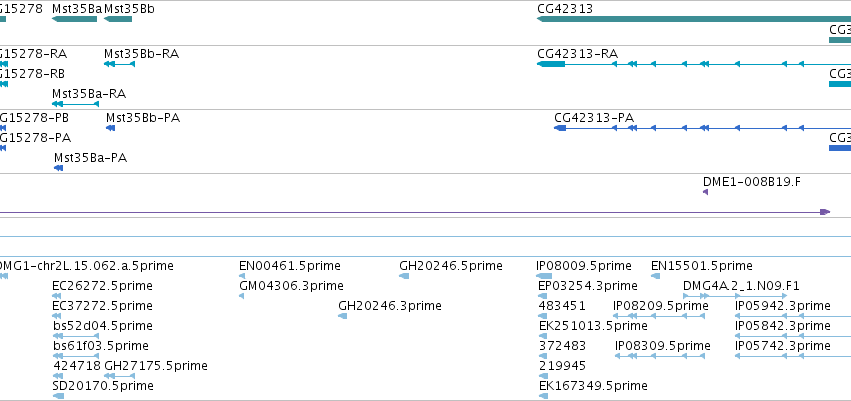
Task: Click the EK167349.5prime EST label
Action: tap(593, 386)
